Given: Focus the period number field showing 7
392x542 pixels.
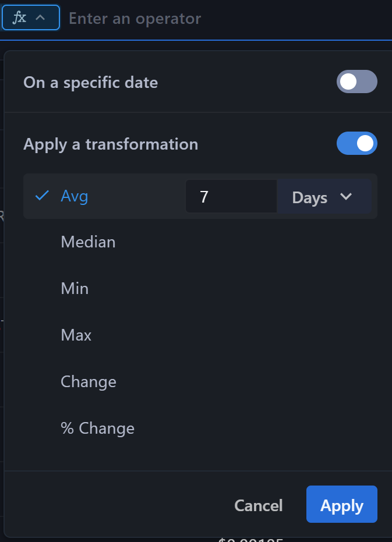Looking at the screenshot, I should [231, 196].
